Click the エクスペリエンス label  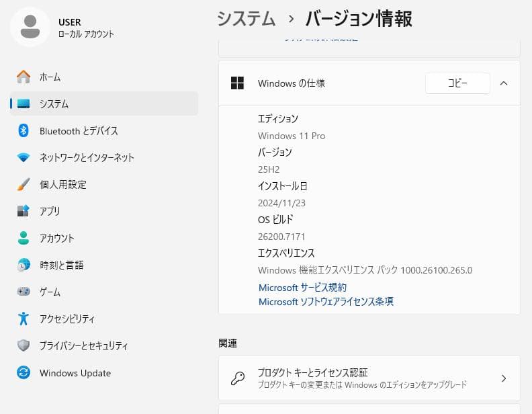click(x=286, y=253)
